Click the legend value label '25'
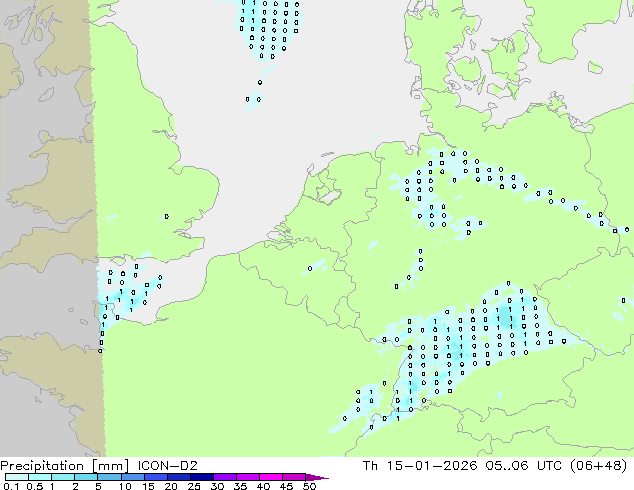Viewport: 634px width, 490px height. [x=194, y=486]
